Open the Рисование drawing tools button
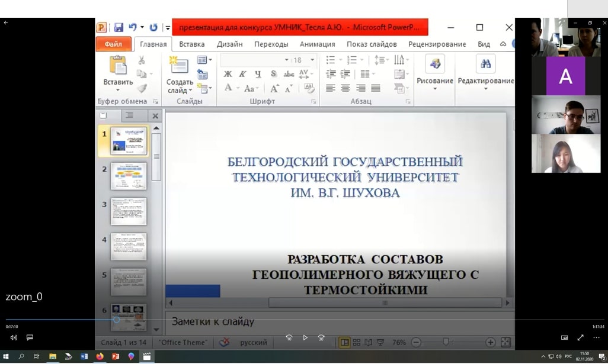The height and width of the screenshot is (364, 608). pyautogui.click(x=435, y=73)
